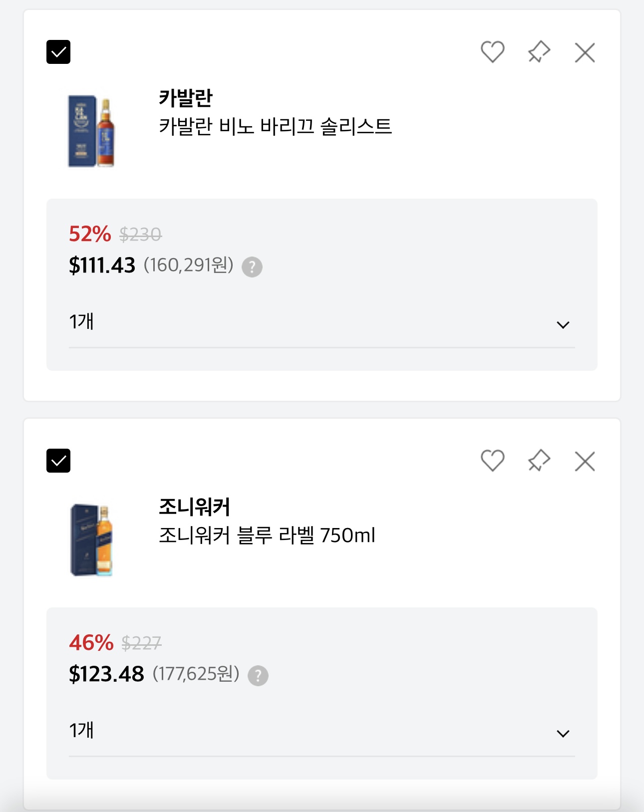This screenshot has height=812, width=644.
Task: Click the Kavalan bottle product thumbnail
Action: [x=91, y=131]
